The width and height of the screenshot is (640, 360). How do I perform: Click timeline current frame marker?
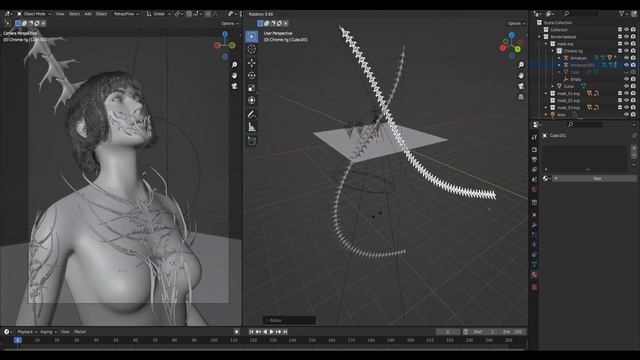[x=18, y=340]
